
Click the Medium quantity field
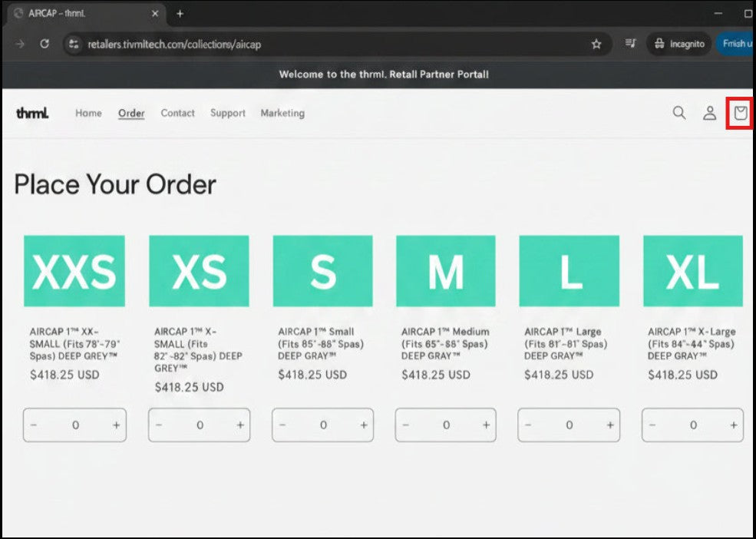[x=445, y=425]
